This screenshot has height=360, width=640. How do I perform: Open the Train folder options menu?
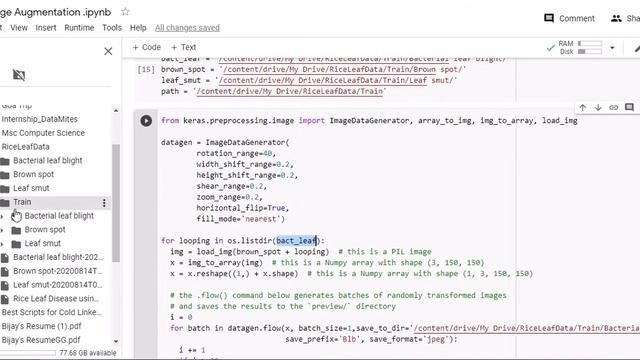(x=104, y=203)
